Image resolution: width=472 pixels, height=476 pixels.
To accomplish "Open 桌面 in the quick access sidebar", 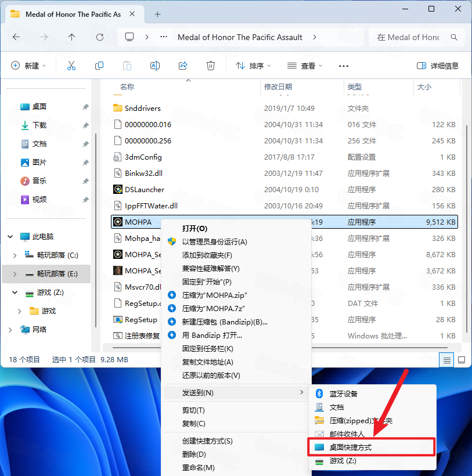I will [39, 107].
